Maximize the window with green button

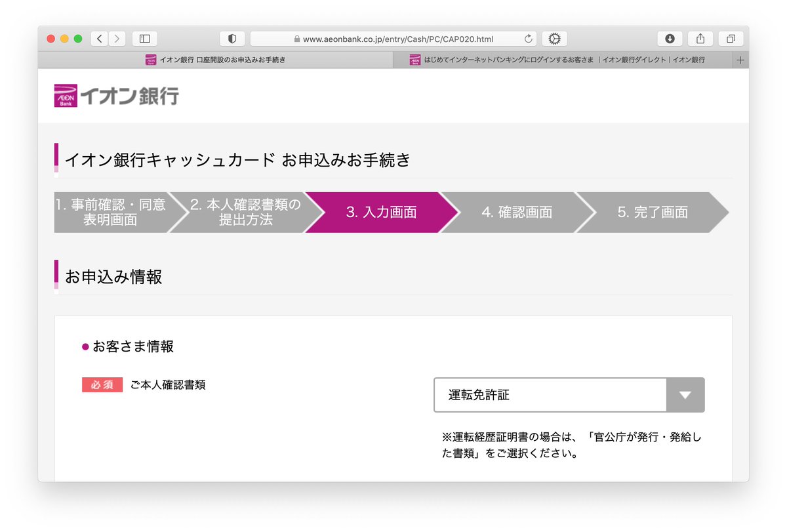78,39
